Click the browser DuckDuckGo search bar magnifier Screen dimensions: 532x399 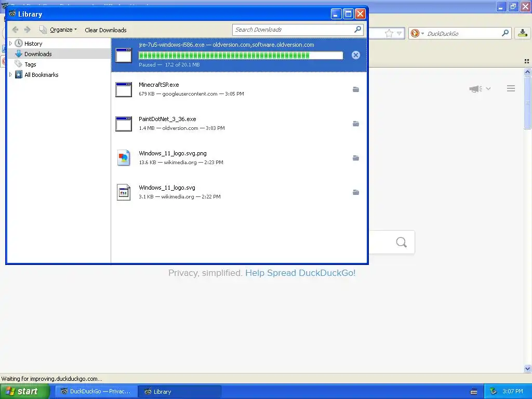pos(505,33)
